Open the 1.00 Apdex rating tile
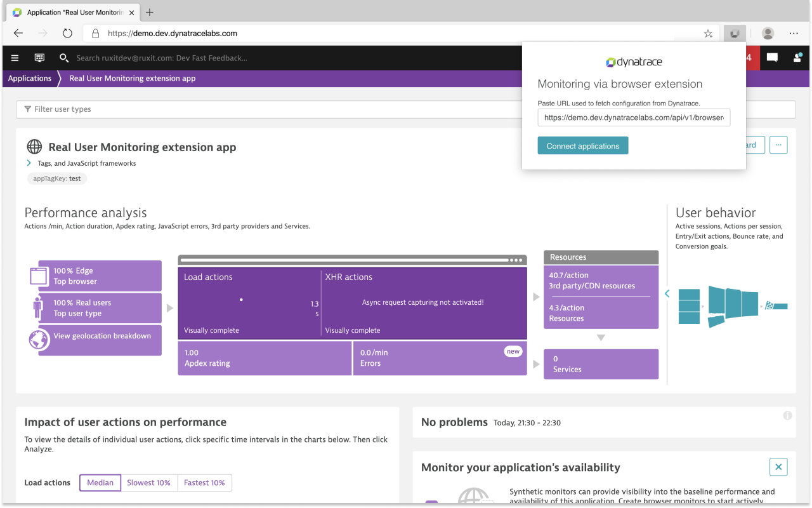The height and width of the screenshot is (508, 812). pyautogui.click(x=265, y=358)
